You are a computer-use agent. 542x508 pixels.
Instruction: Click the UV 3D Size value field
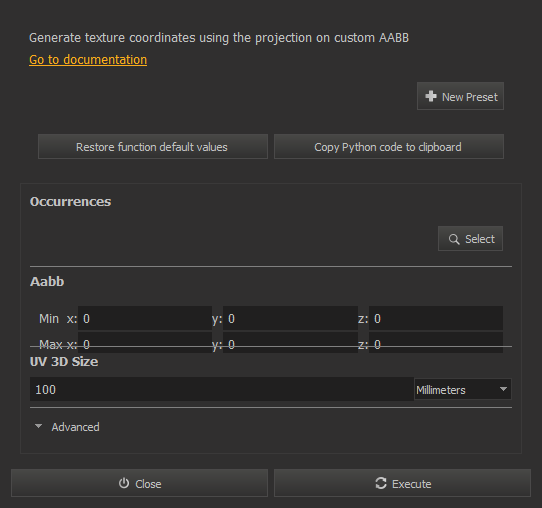click(x=222, y=389)
